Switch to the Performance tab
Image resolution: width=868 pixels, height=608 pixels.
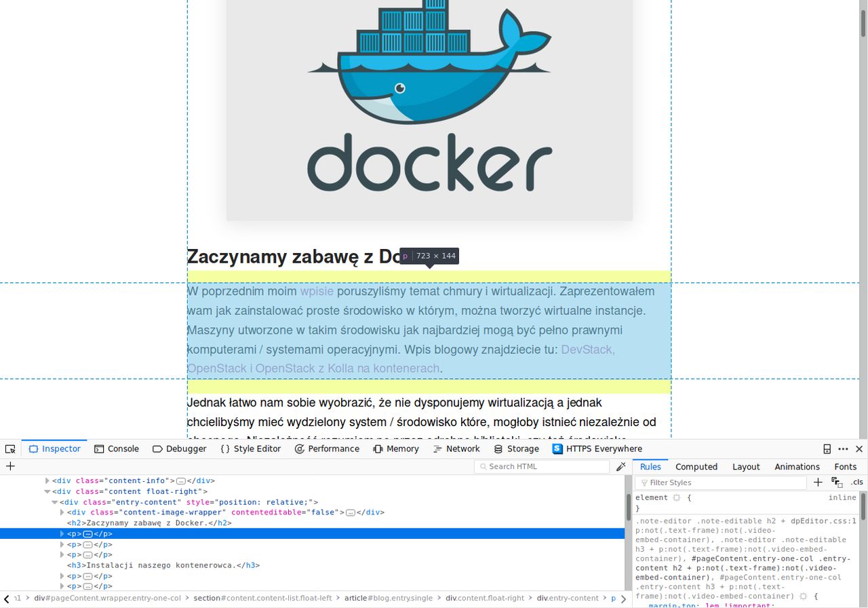(327, 449)
